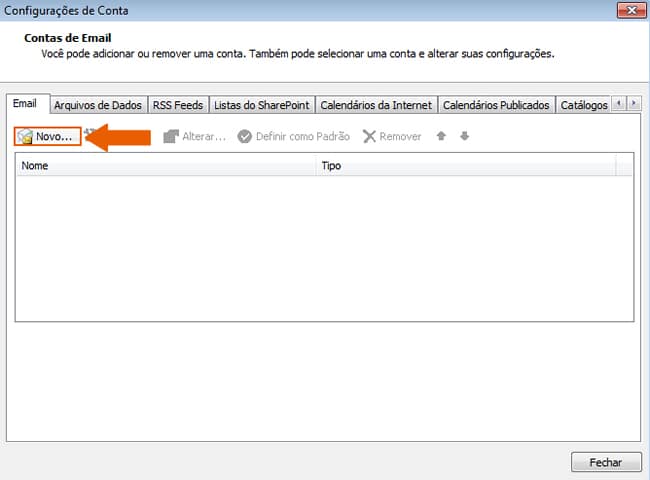Click the Novo new account icon
Screen dimensions: 650x480
(x=25, y=136)
